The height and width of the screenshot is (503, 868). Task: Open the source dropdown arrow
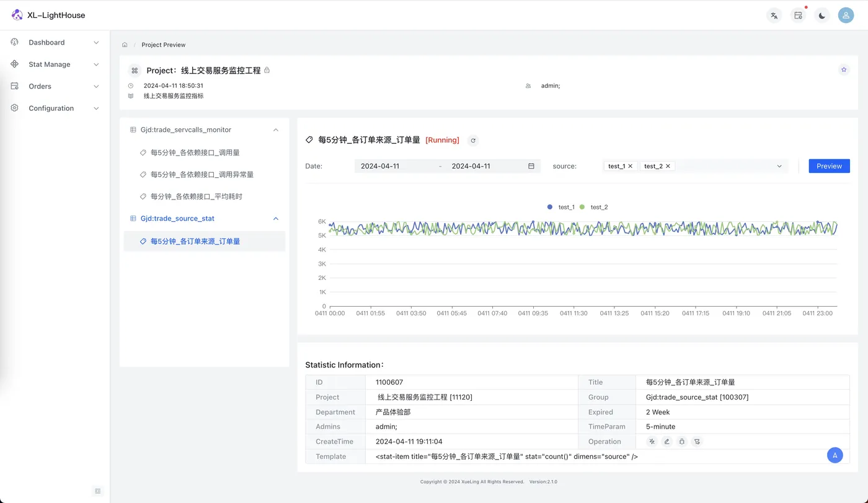coord(779,166)
